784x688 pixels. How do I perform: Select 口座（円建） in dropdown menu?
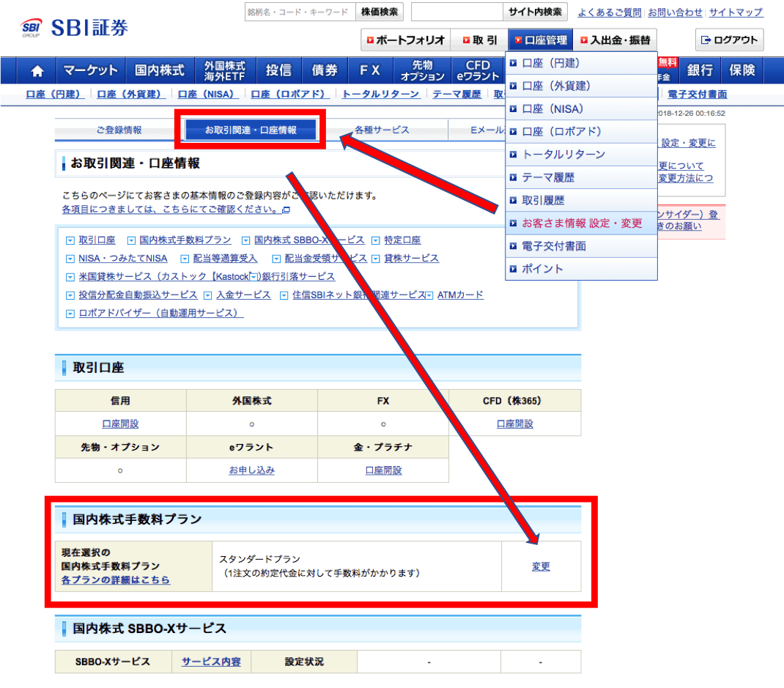[x=581, y=63]
